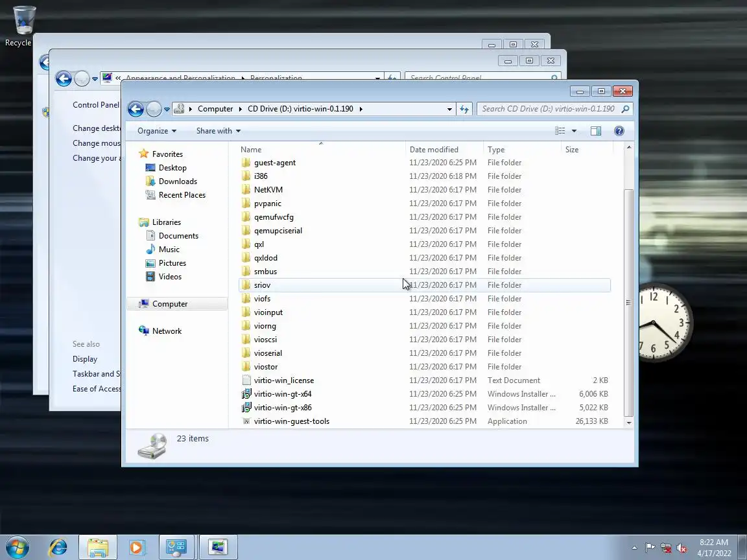
Task: Open Explorer help via the question mark icon
Action: click(x=619, y=131)
